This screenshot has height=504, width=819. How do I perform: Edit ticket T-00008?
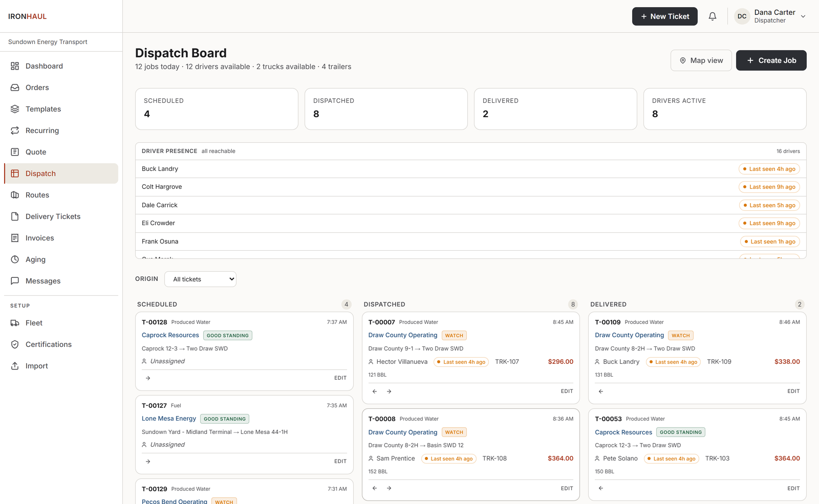(x=567, y=488)
